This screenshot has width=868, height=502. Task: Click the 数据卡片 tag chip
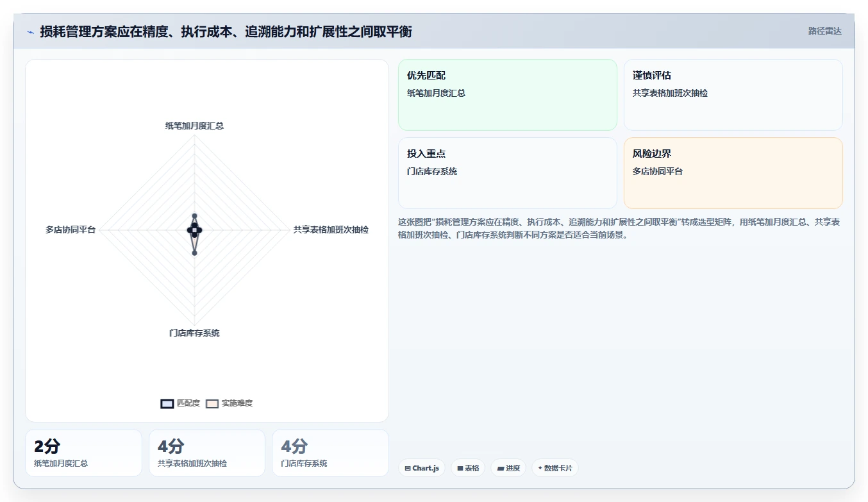[555, 468]
